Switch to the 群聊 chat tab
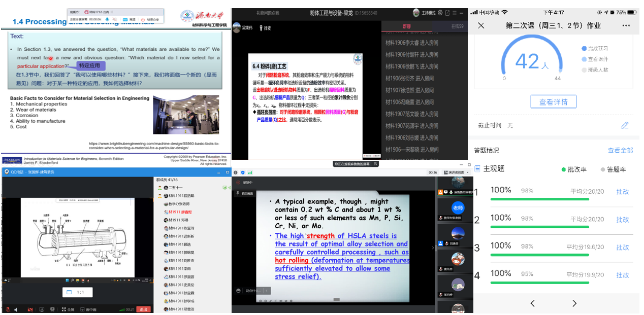The width and height of the screenshot is (644, 315). [406, 26]
